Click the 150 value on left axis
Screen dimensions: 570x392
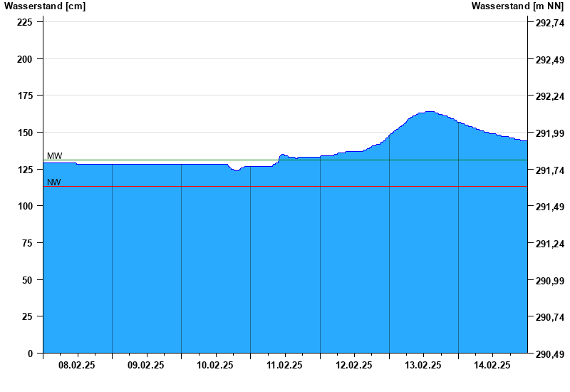(x=25, y=133)
